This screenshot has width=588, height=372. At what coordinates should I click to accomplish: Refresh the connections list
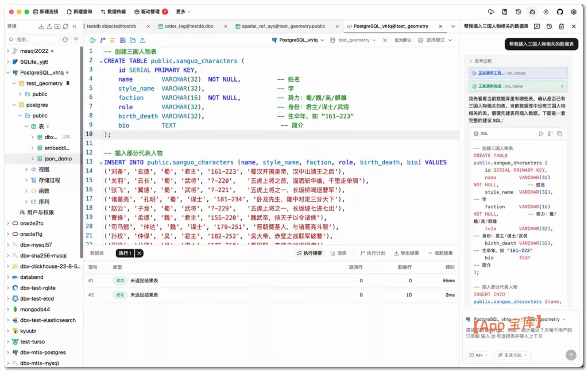click(65, 26)
